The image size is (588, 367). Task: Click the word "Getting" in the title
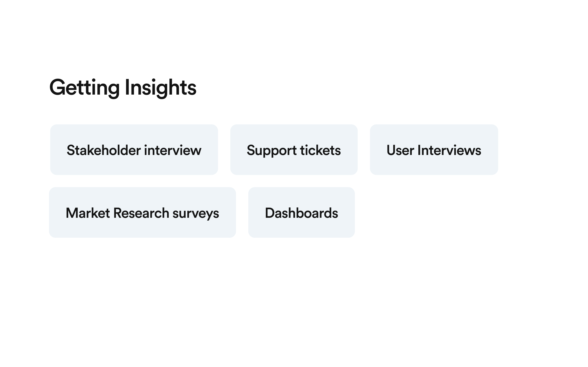(x=85, y=88)
